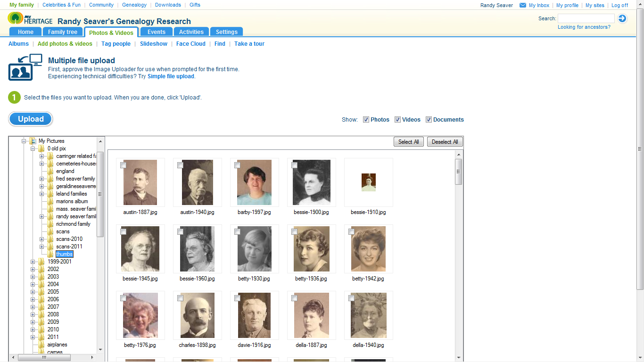Tick checkbox on betty-1936.jpg thumbnail
This screenshot has height=362, width=644.
[294, 232]
